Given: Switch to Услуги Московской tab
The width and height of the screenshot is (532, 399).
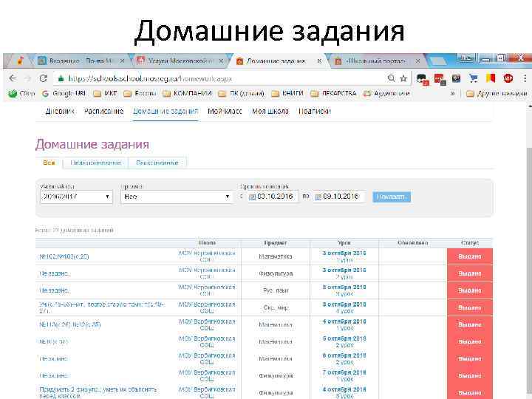Looking at the screenshot, I should pyautogui.click(x=180, y=61).
